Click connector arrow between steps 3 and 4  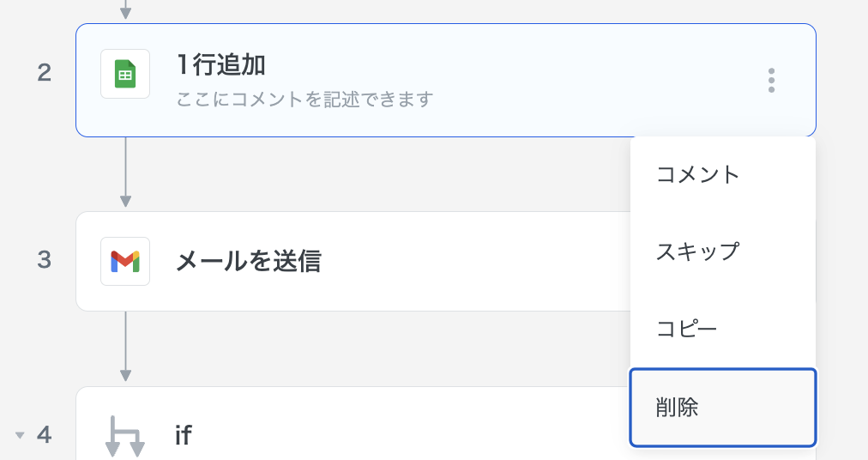tap(125, 348)
